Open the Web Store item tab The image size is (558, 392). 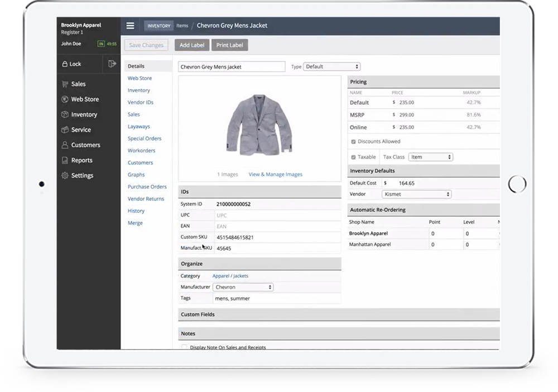point(140,78)
